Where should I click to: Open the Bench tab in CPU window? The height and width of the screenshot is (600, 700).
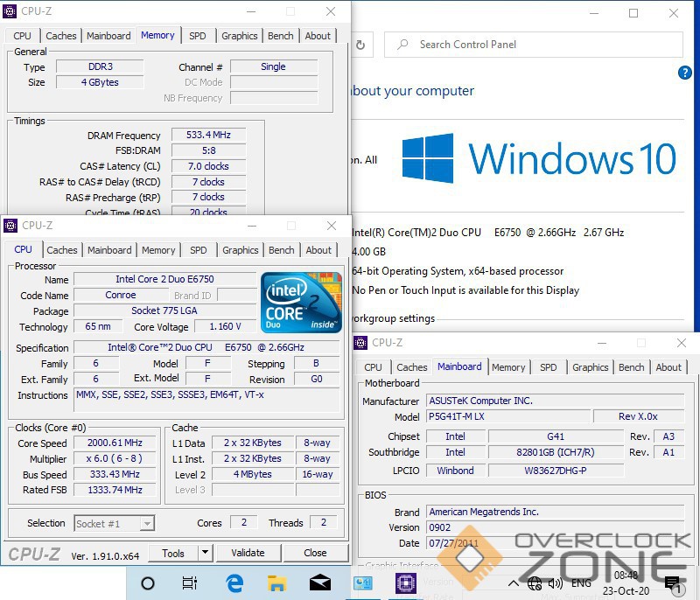pos(281,250)
